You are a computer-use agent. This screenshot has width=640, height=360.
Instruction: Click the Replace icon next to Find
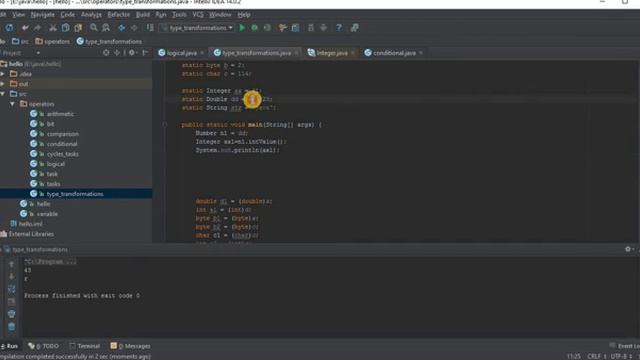click(106, 28)
